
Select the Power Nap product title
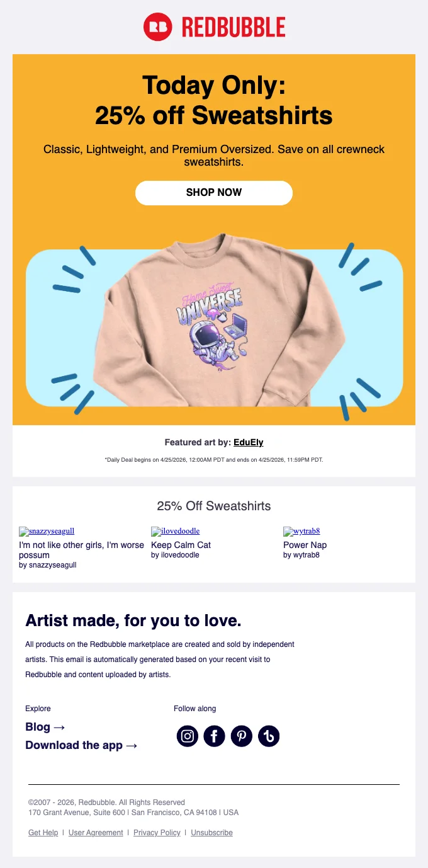[305, 545]
